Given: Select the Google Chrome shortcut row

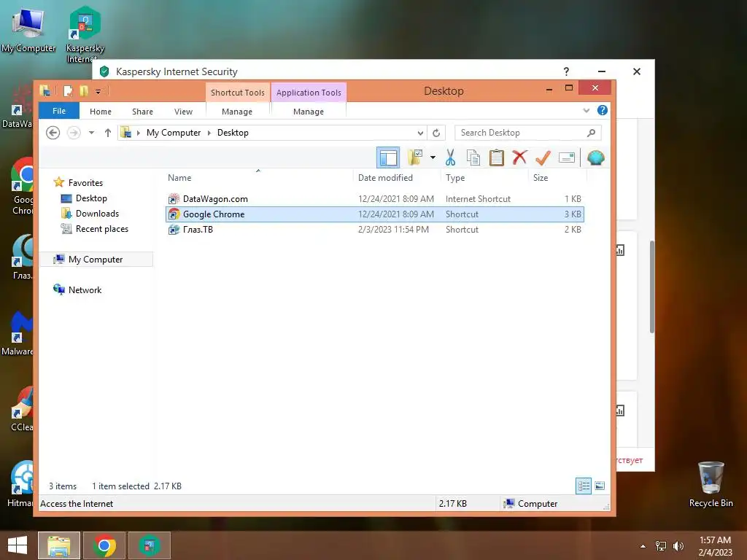Looking at the screenshot, I should pos(375,214).
